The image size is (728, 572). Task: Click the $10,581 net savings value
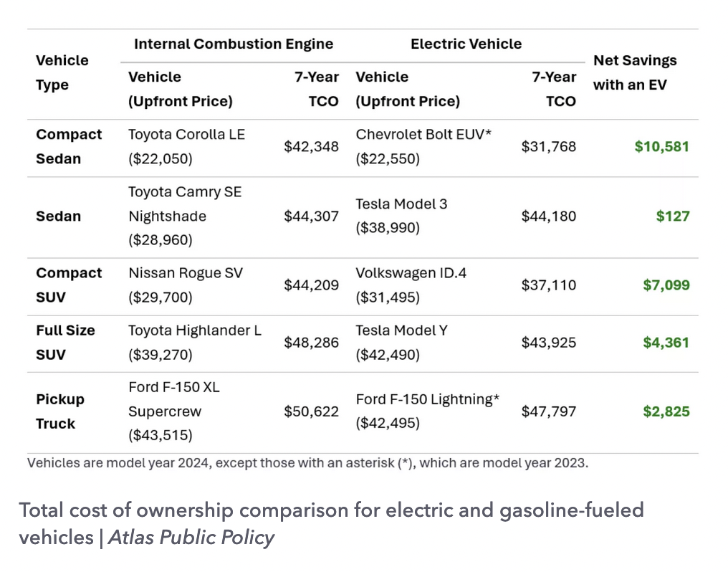tap(661, 147)
